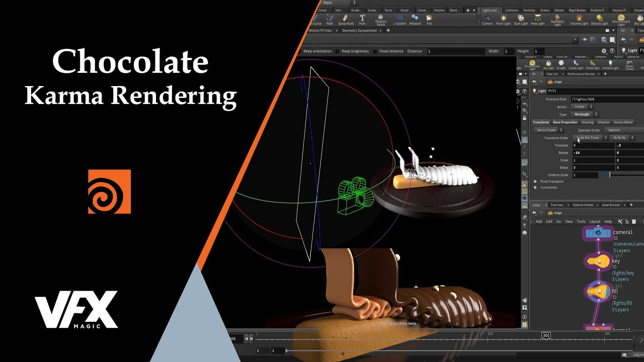Viewport: 644px width, 362px height.
Task: Open network editor wrench tools icon
Action: 620,221
